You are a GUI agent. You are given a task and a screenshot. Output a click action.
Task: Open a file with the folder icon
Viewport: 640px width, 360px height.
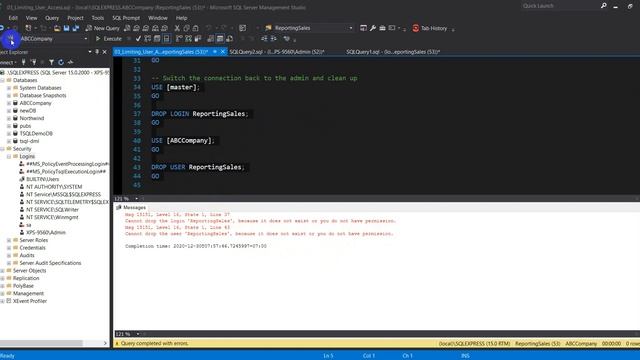click(x=57, y=28)
